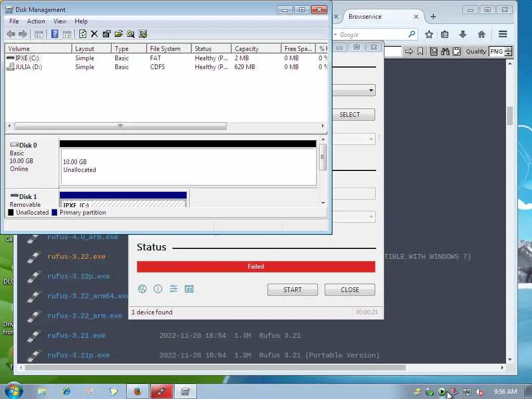The height and width of the screenshot is (399, 532).
Task: Click the volume list horizontal scrollbar thumb
Action: tap(120, 126)
